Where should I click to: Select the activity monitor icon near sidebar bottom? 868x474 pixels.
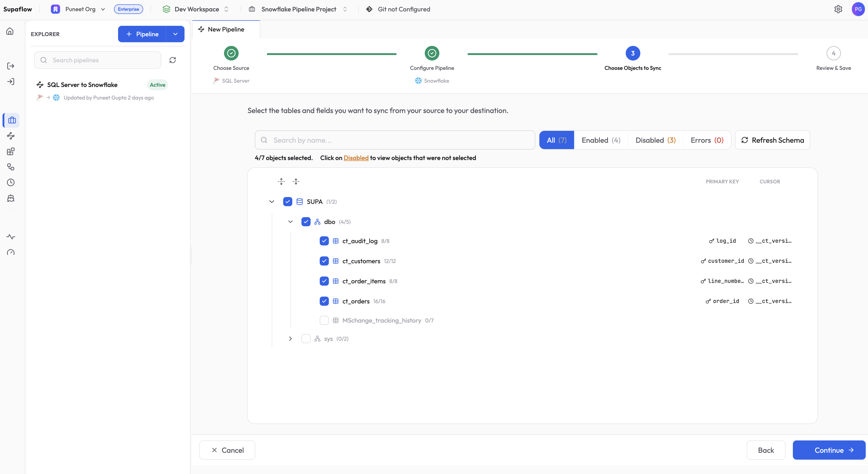11,237
